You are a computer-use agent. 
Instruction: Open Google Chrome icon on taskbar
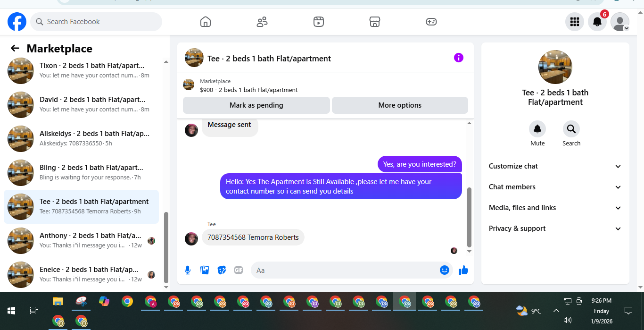click(127, 301)
